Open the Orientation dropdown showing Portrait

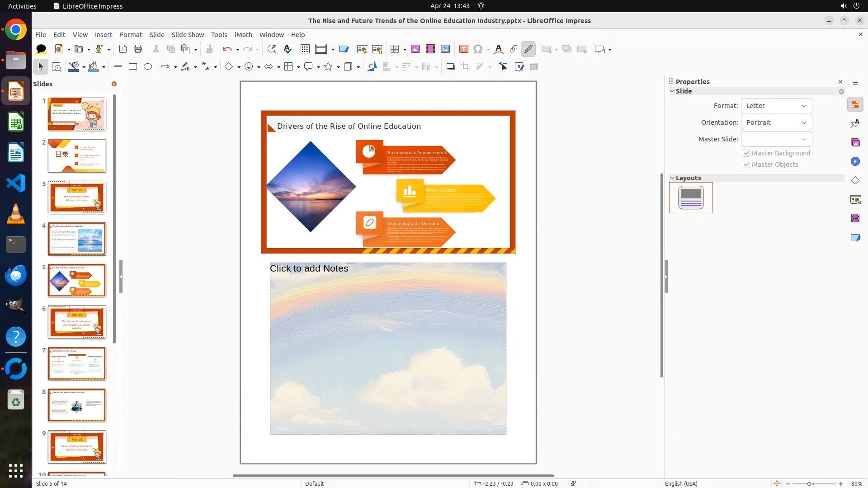pos(776,122)
